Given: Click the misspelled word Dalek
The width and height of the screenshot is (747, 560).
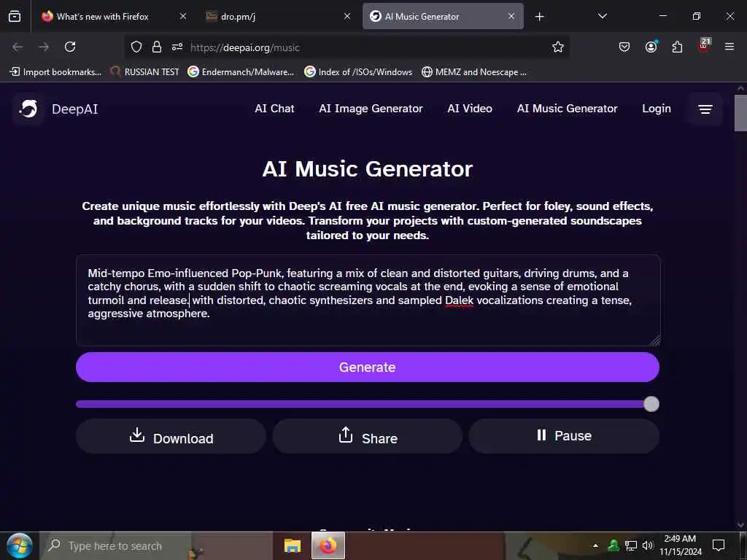Looking at the screenshot, I should click(x=460, y=300).
